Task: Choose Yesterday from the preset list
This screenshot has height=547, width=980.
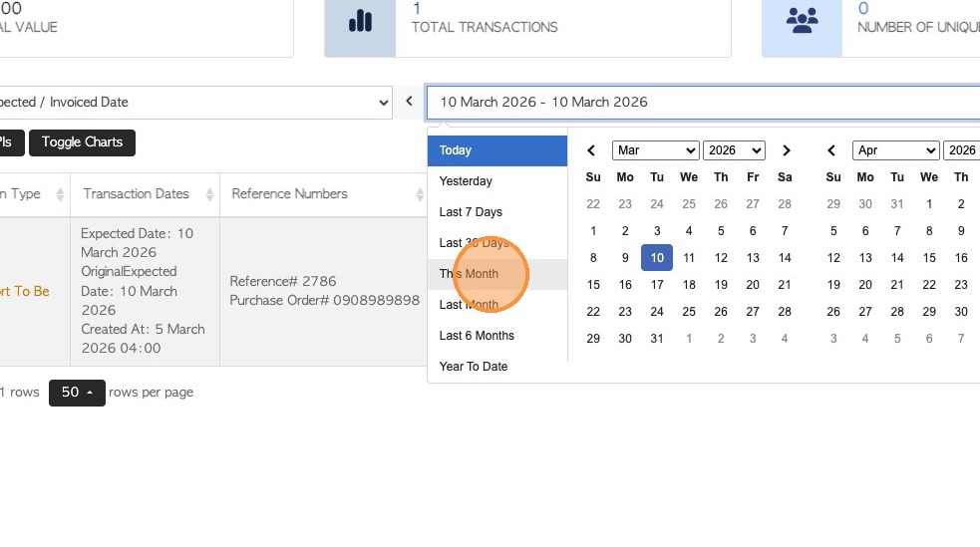Action: (x=466, y=181)
